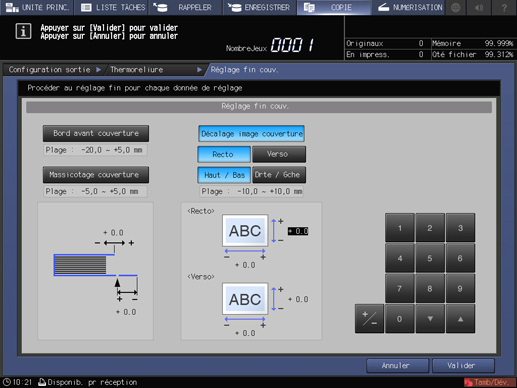
Task: Click the Plage -10,0 ~ +10,0 mm label
Action: click(252, 191)
